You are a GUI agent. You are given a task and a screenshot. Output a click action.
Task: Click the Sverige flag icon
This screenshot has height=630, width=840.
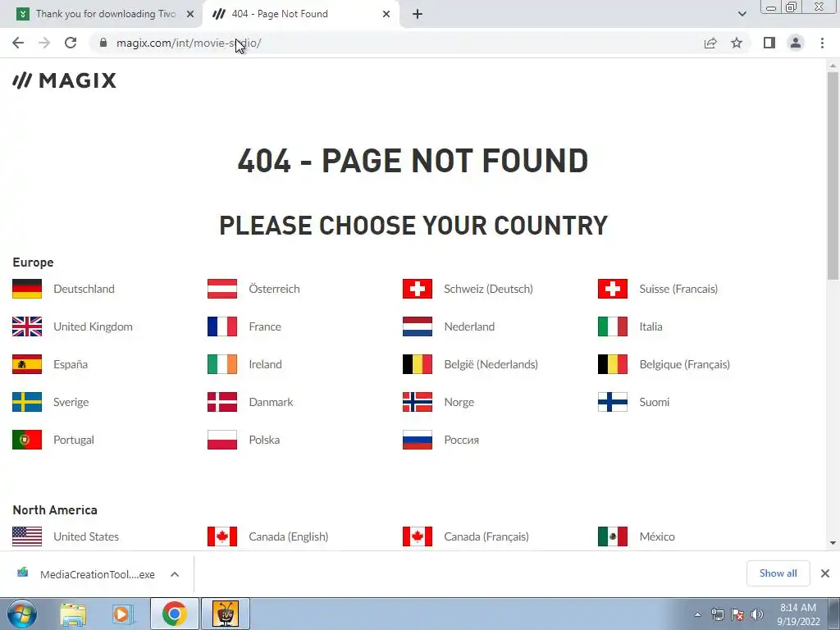click(27, 402)
